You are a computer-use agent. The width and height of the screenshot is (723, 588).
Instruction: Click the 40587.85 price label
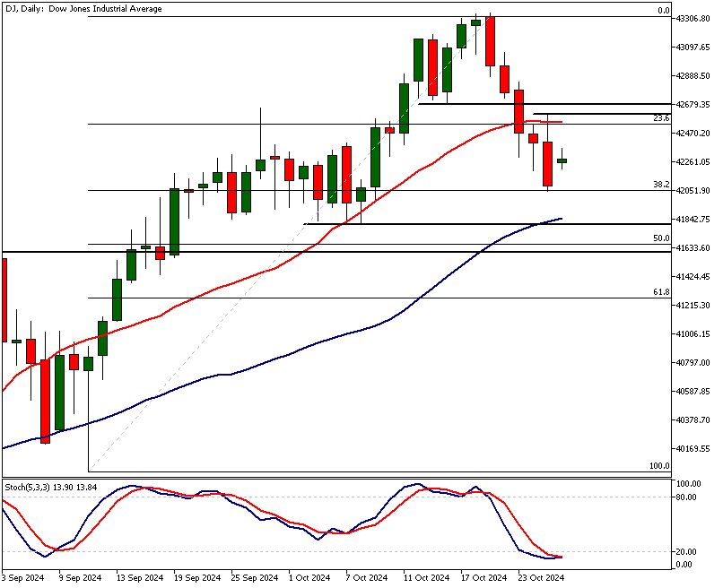point(693,391)
